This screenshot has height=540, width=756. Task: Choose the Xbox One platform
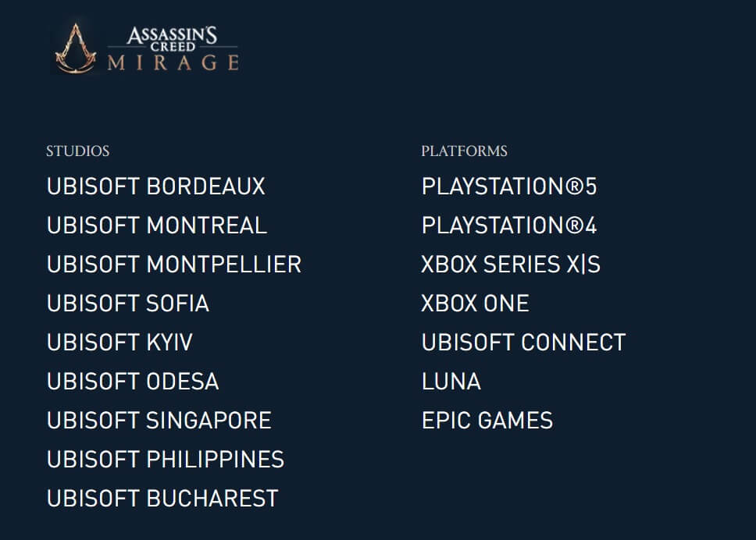(475, 304)
